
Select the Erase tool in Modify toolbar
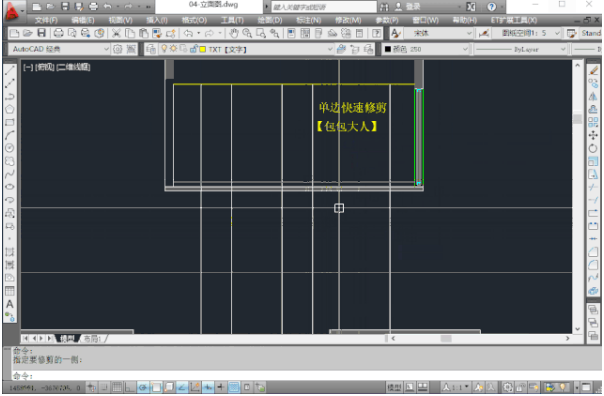tap(593, 70)
